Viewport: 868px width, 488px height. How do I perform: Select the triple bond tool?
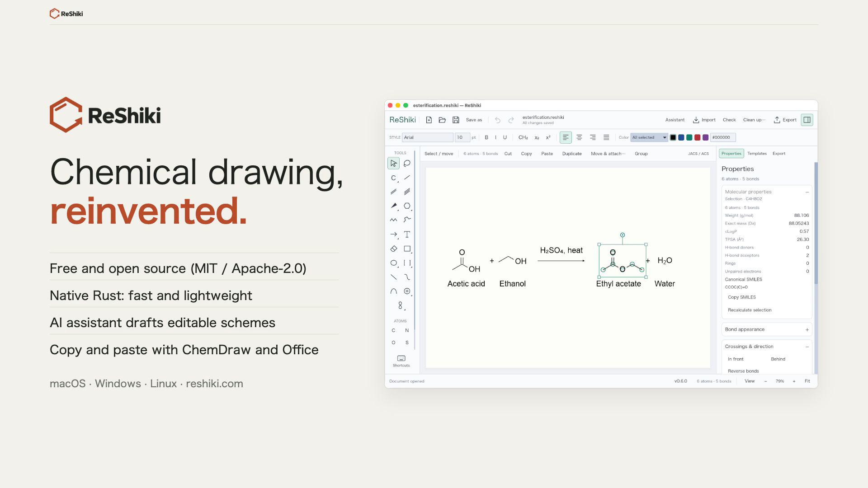pyautogui.click(x=407, y=192)
